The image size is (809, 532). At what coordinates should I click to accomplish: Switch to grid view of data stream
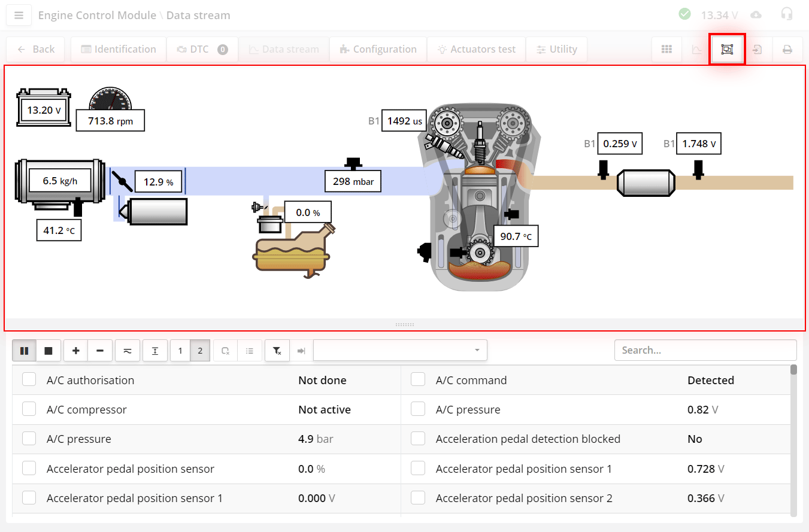click(x=666, y=49)
